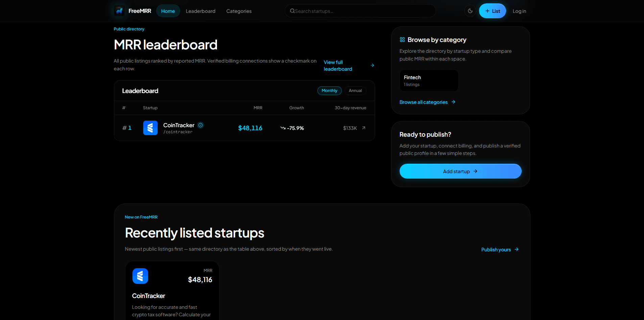This screenshot has height=320, width=644.
Task: Click the Add startup button
Action: point(460,171)
